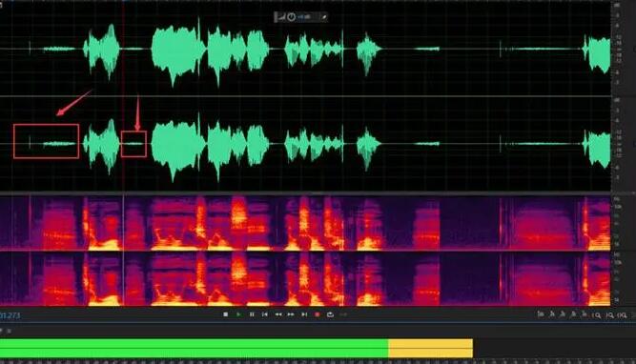The image size is (636, 364).
Task: Toggle Skip Selection button beside loop
Action: tap(343, 314)
